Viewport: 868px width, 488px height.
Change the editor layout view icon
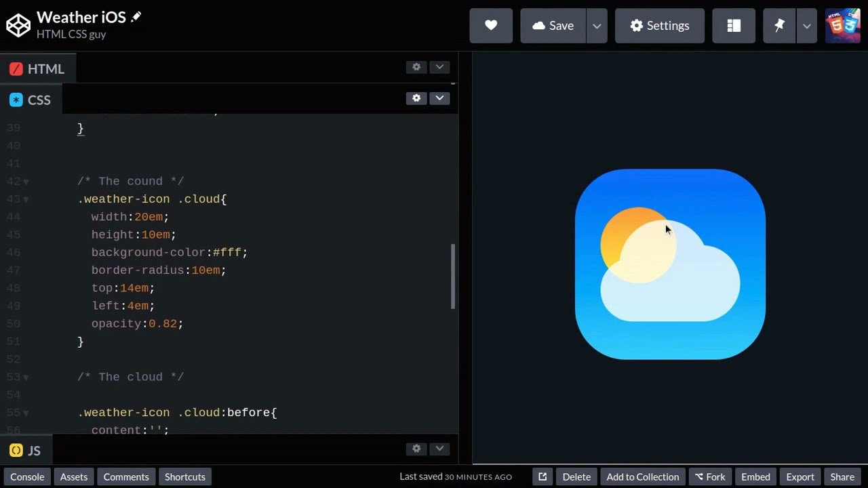734,26
